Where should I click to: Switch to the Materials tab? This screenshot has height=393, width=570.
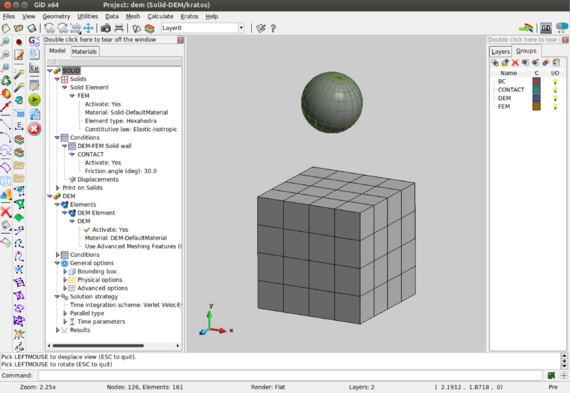click(84, 52)
